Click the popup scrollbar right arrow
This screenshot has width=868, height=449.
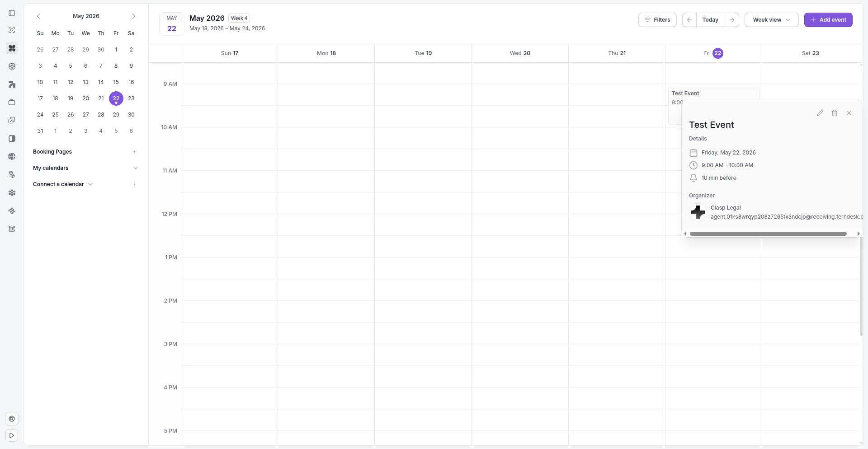858,234
